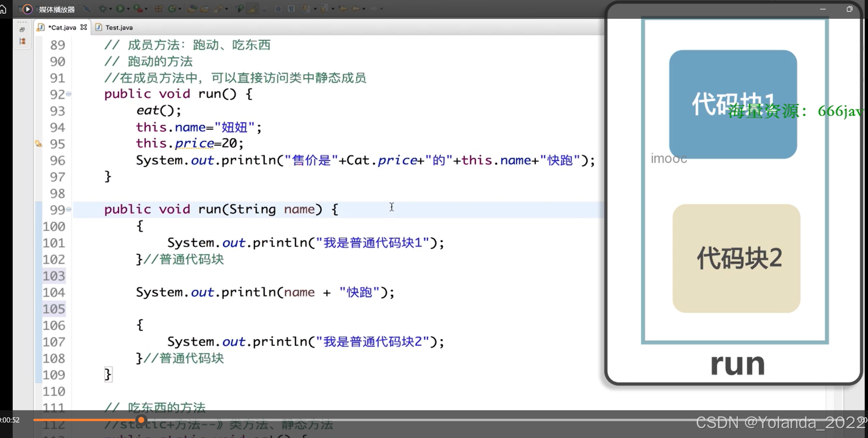The height and width of the screenshot is (438, 868).
Task: Click the 代码块1 blue box in the slide
Action: pos(733,104)
